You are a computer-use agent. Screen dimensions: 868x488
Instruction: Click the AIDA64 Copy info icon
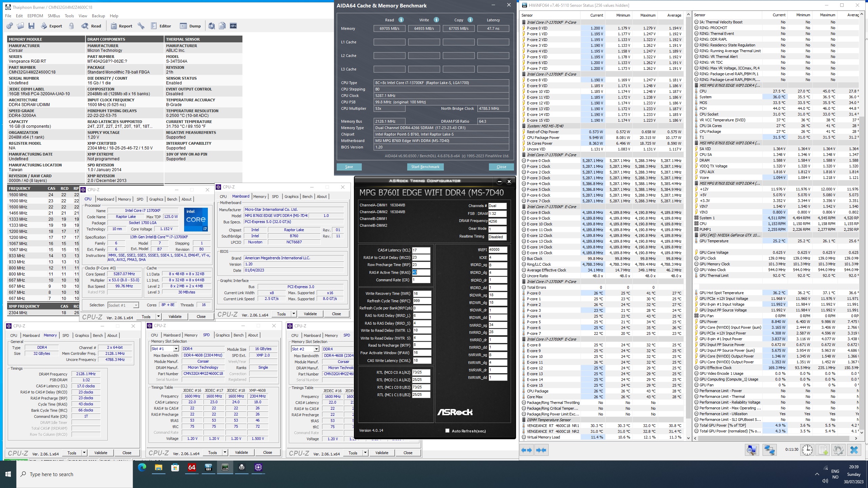470,20
